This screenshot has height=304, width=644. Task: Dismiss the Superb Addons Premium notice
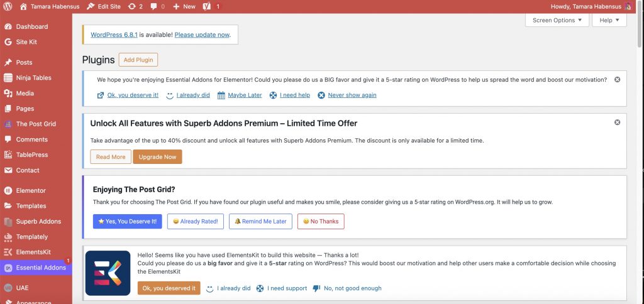tap(617, 122)
